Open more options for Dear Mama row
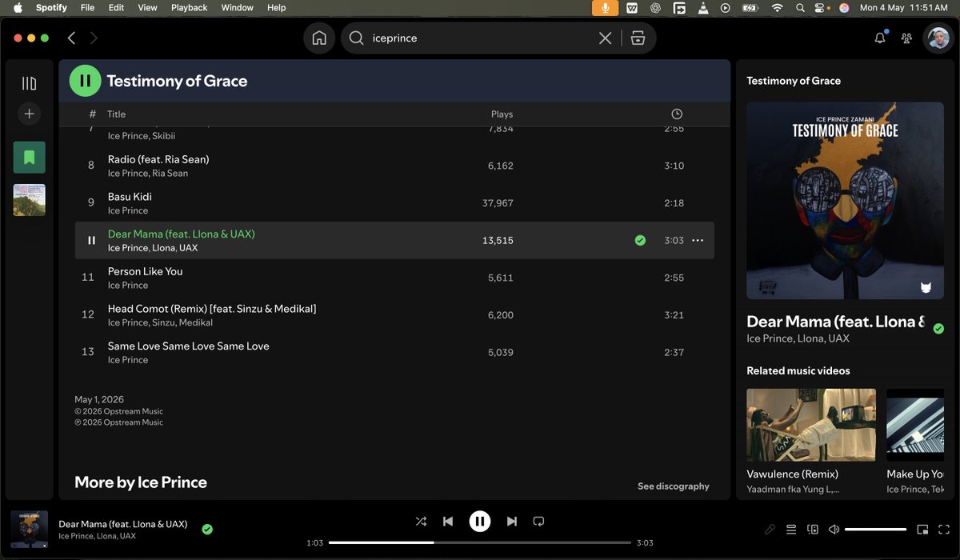The width and height of the screenshot is (960, 560). (x=698, y=240)
